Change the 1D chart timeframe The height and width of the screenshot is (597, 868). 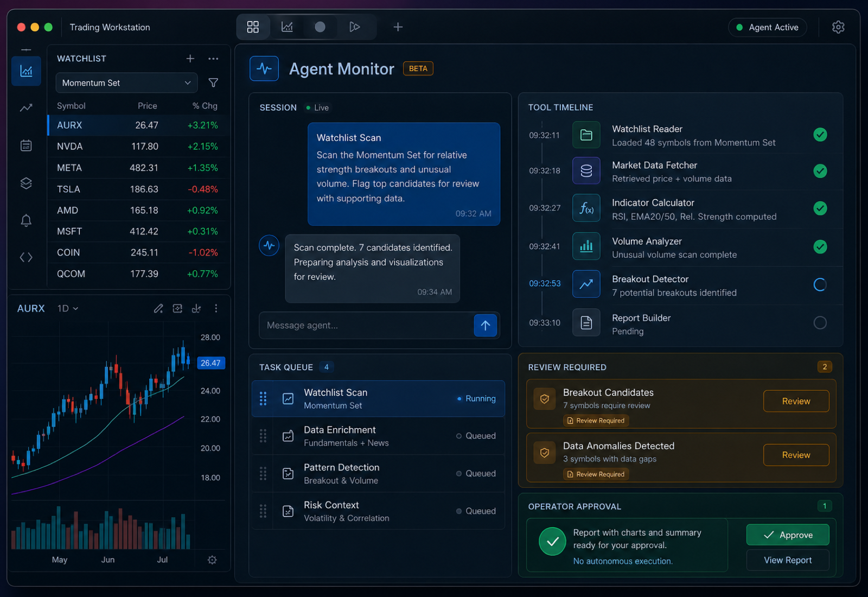click(x=68, y=308)
